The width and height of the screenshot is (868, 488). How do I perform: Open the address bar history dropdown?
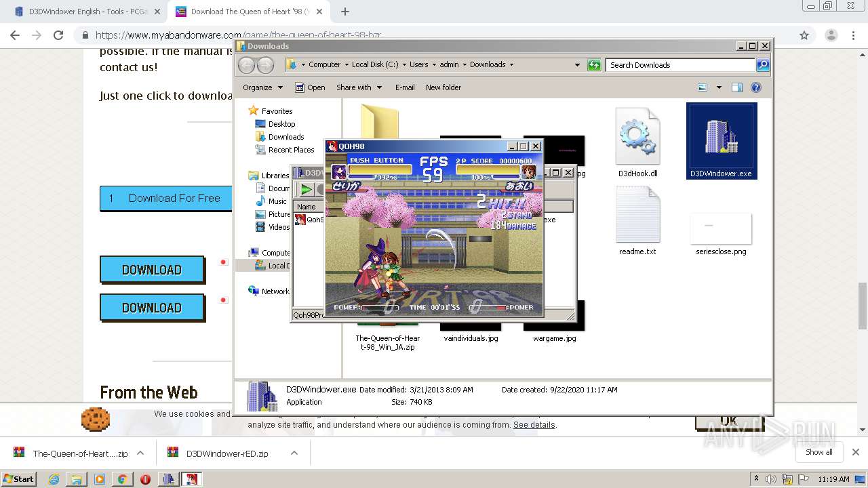coord(577,65)
